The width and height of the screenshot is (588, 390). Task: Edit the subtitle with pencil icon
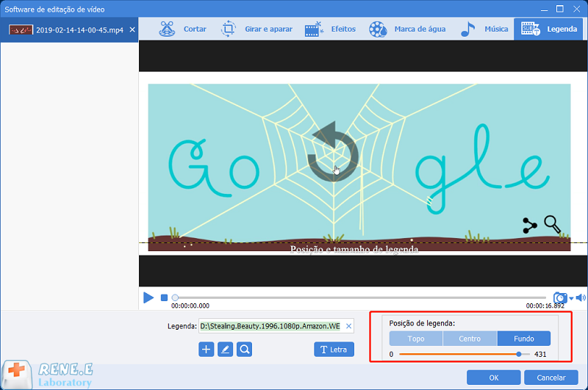pos(226,350)
